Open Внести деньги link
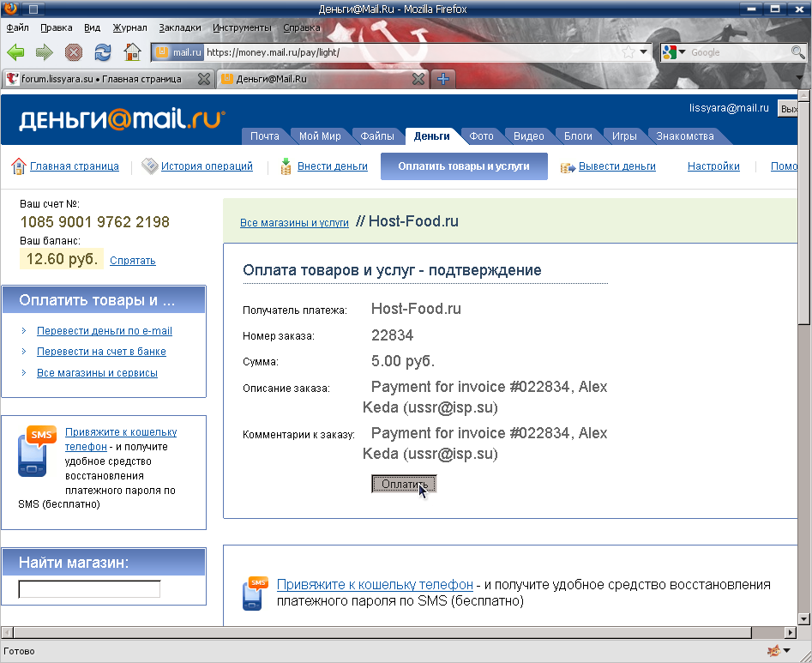812x663 pixels. click(x=333, y=166)
